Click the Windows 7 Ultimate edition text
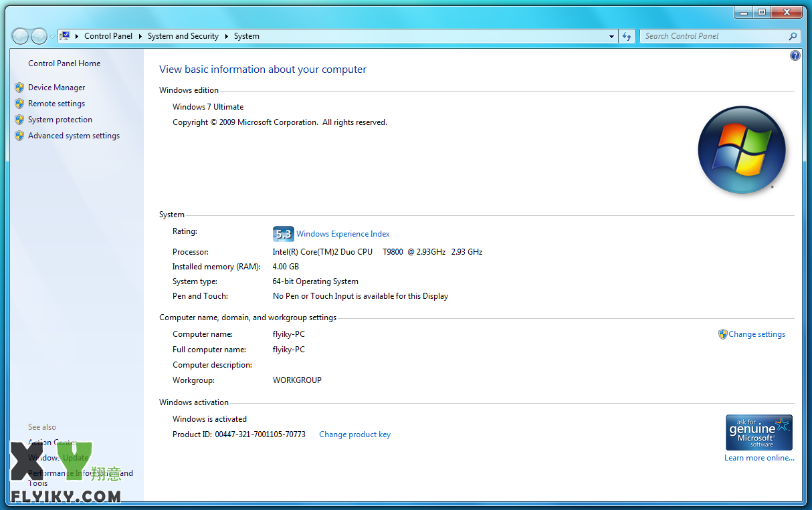This screenshot has width=812, height=510. 208,107
